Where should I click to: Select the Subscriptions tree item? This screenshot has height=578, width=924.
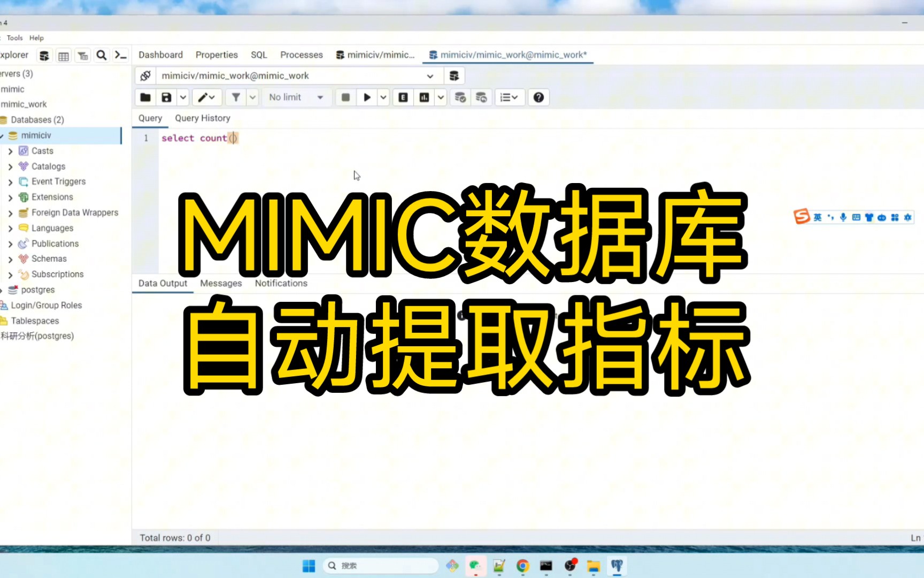point(57,275)
